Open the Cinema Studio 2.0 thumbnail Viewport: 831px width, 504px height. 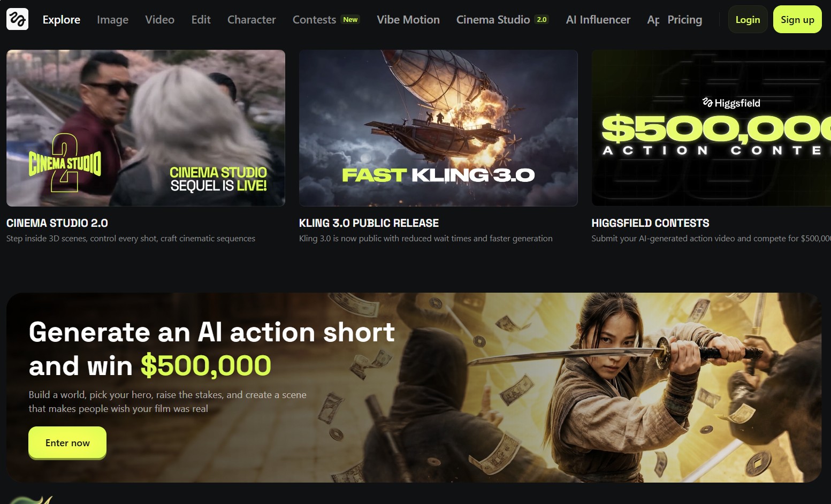[146, 128]
